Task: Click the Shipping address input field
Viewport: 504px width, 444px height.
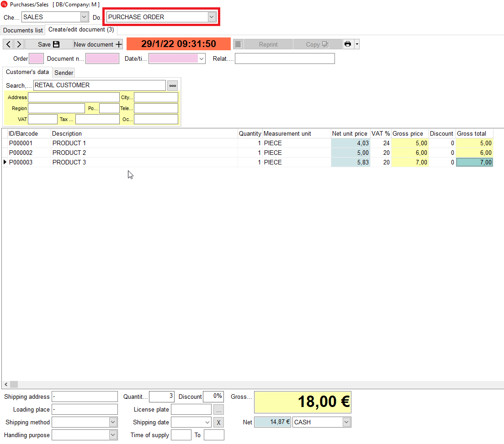Action: (85, 396)
